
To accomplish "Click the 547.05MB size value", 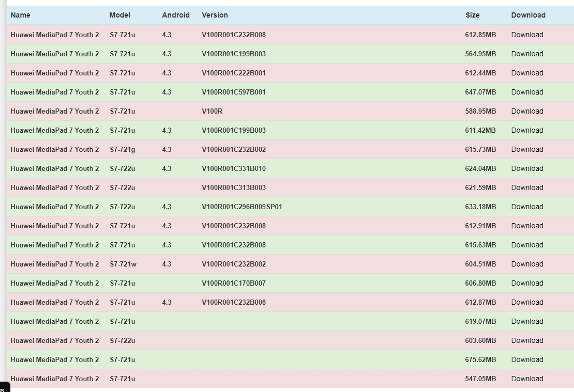I will [480, 379].
